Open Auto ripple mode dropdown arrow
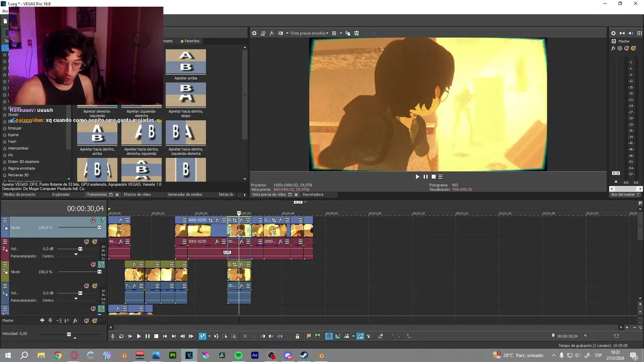Screen dimensions: 644x362 coord(353,336)
